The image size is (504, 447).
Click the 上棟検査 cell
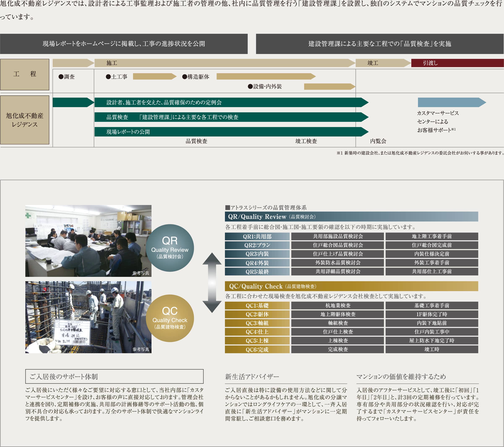click(x=338, y=341)
